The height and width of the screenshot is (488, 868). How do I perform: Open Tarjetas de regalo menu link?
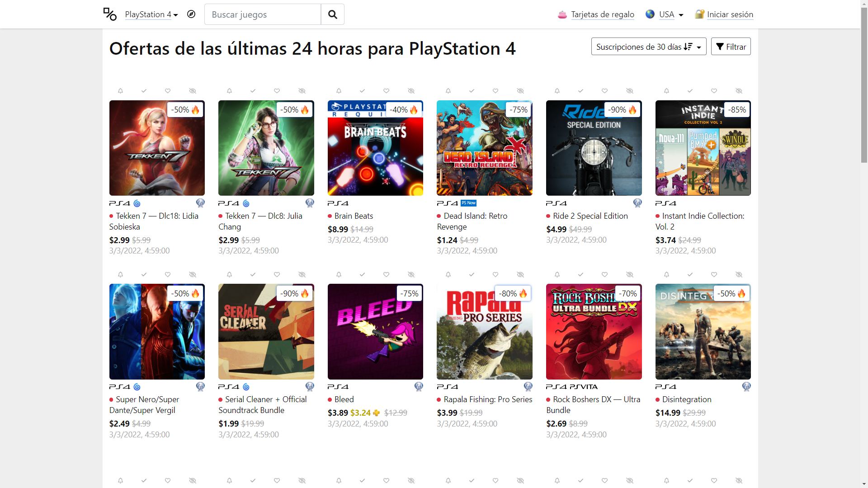coord(602,14)
